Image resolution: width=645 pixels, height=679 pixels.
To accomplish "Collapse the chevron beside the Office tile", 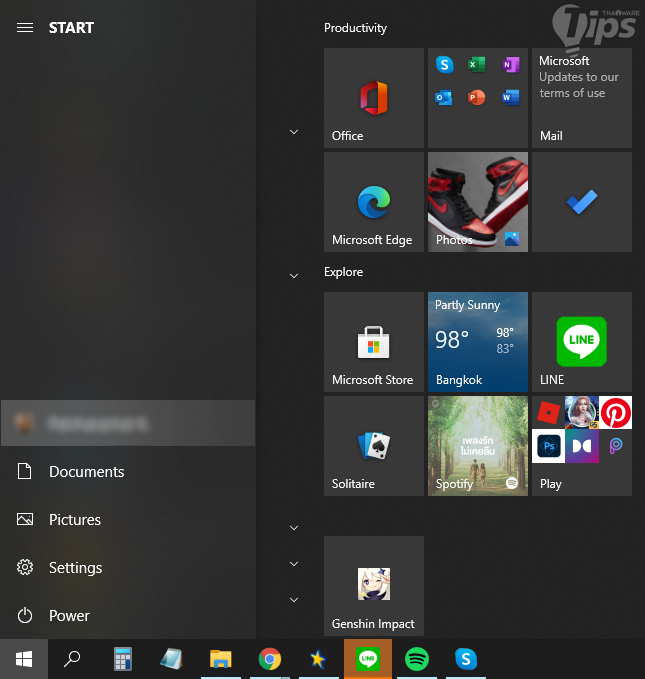I will (x=294, y=132).
